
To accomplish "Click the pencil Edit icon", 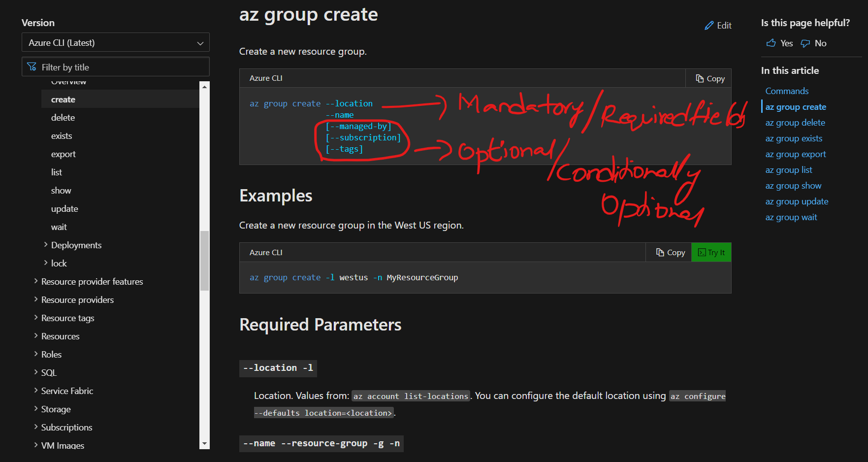I will pyautogui.click(x=709, y=26).
